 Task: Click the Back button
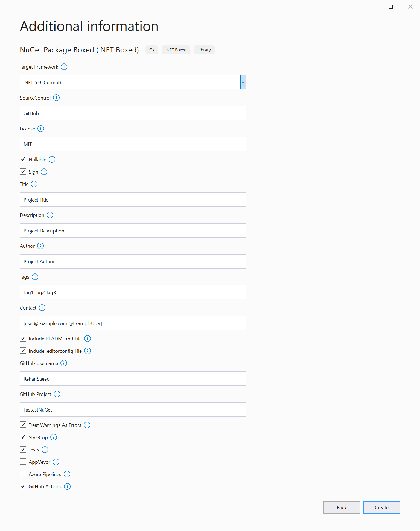coord(341,507)
